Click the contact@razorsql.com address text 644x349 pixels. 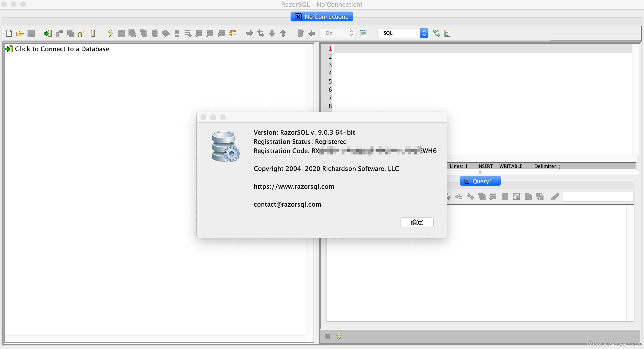pos(287,204)
